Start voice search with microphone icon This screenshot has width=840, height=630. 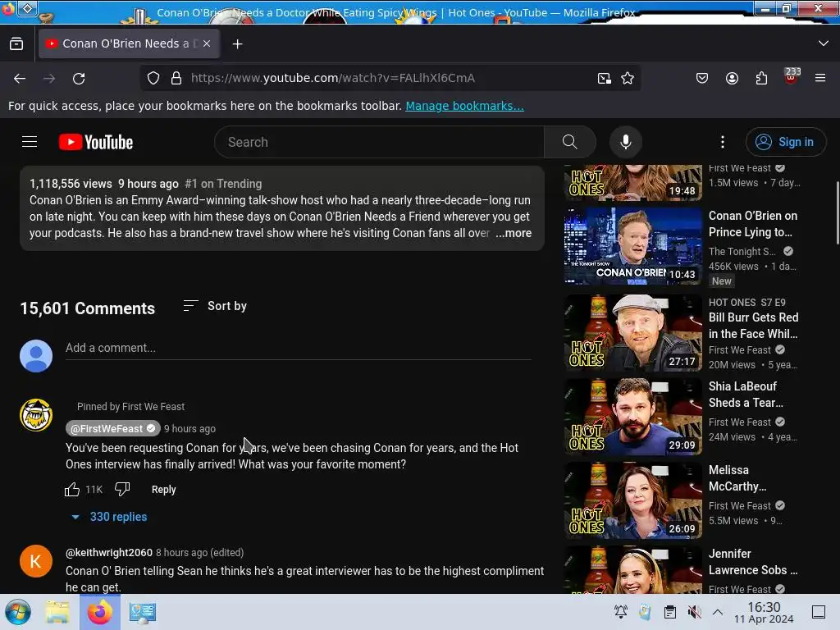point(625,142)
